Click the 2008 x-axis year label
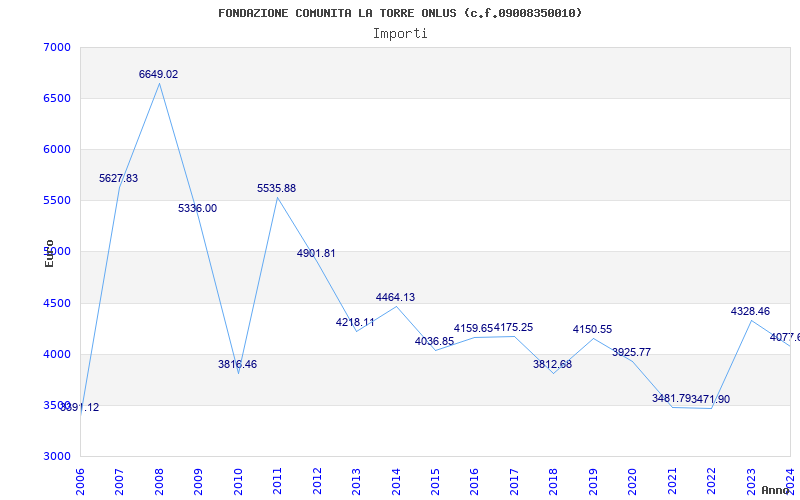 tap(159, 481)
